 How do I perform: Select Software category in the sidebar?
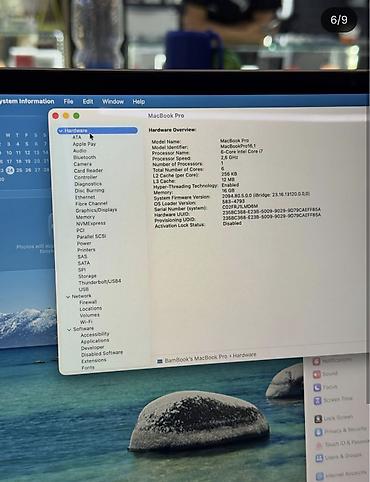click(83, 329)
